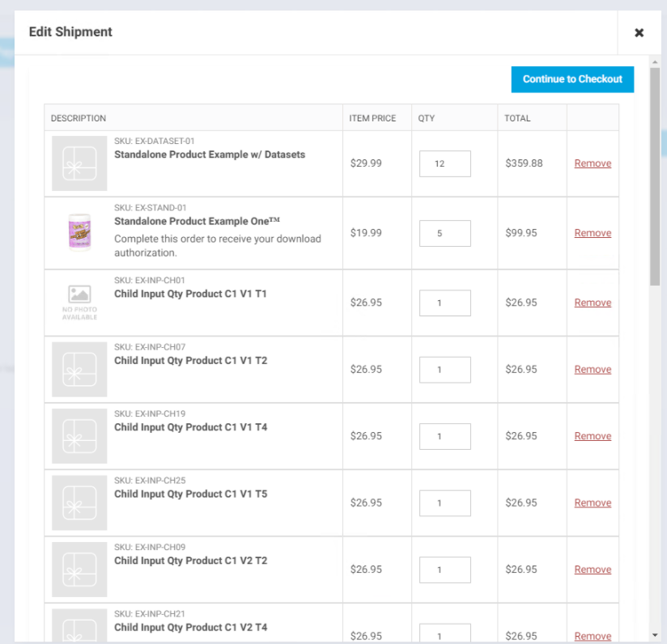Remove Child Input Qty Product C1 V2 T4
Screen dimensions: 667x644
click(x=593, y=636)
